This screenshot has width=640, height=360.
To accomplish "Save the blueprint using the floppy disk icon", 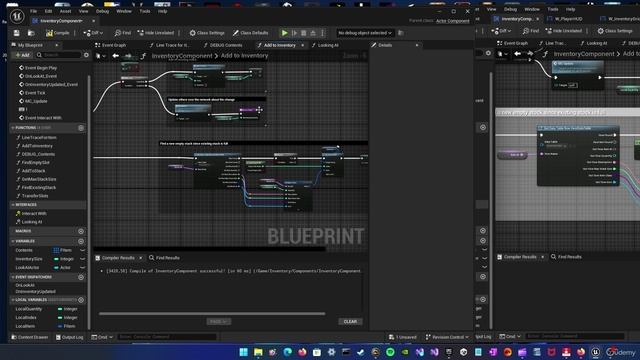I will coord(16,33).
